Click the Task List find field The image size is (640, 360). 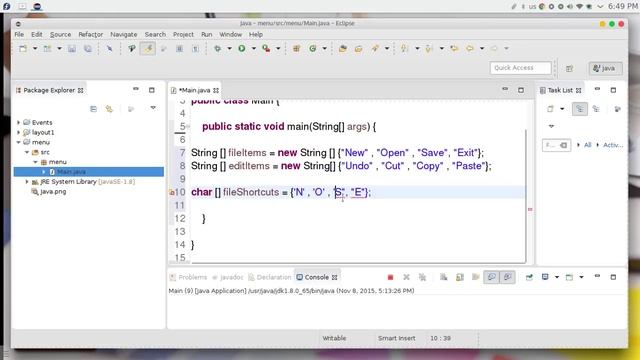tap(556, 145)
